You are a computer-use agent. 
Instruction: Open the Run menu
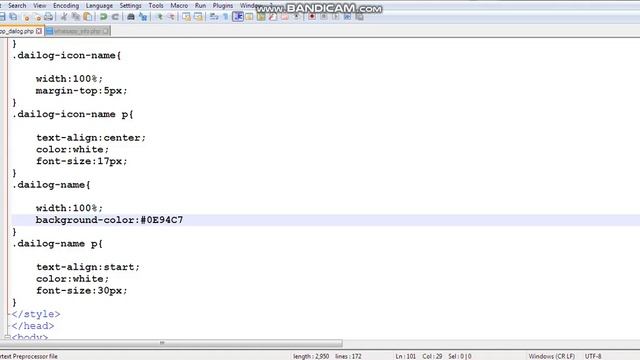pos(200,5)
